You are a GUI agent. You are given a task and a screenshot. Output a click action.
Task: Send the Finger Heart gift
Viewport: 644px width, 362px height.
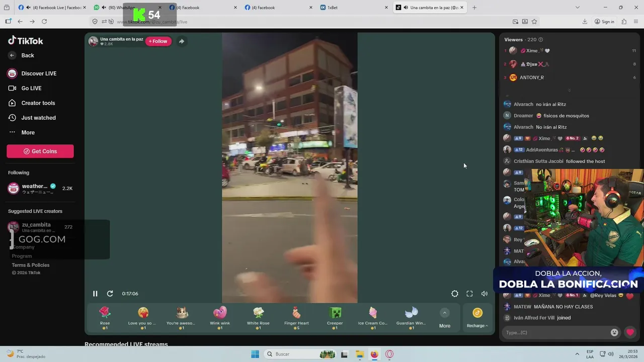pyautogui.click(x=296, y=318)
